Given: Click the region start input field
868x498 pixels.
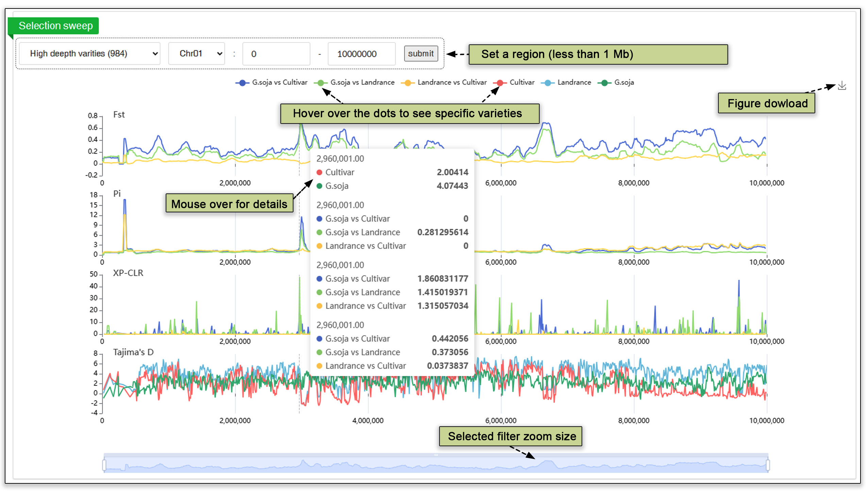Looking at the screenshot, I should 276,54.
